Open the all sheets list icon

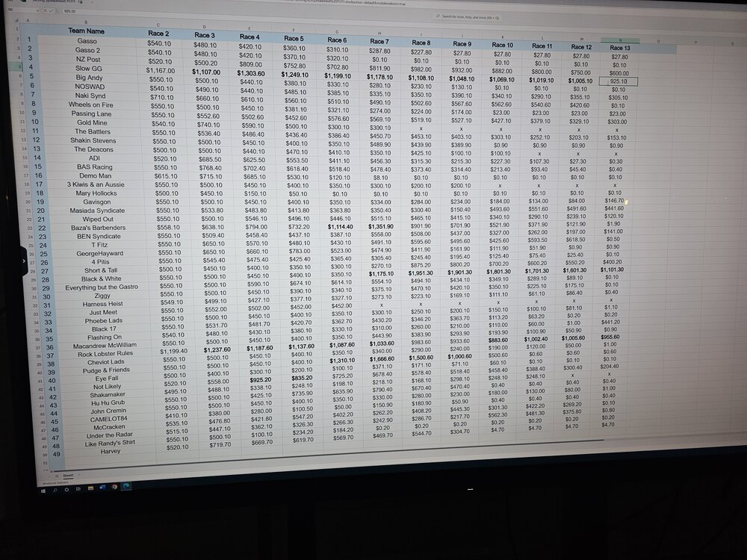[57, 476]
